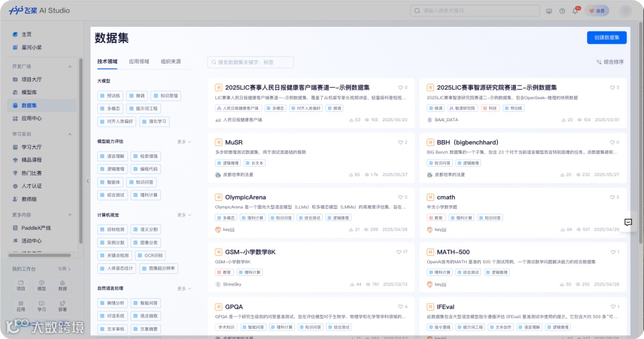Open 应用中心 from sidebar

pos(27,118)
